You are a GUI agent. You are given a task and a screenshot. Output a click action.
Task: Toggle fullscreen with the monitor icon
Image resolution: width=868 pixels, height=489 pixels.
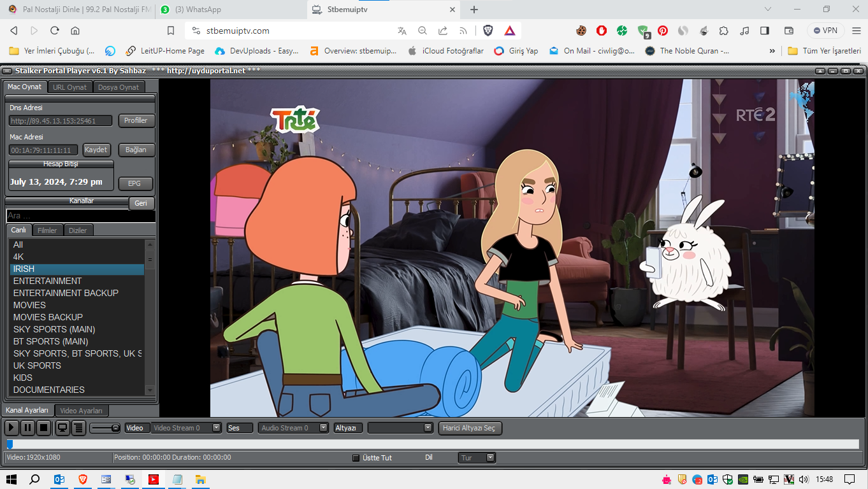click(x=62, y=428)
